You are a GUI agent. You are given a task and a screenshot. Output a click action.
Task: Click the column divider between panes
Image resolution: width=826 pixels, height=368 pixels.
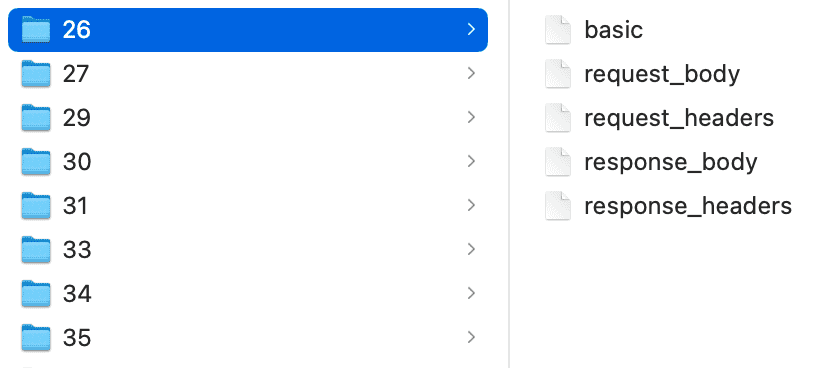tap(509, 184)
